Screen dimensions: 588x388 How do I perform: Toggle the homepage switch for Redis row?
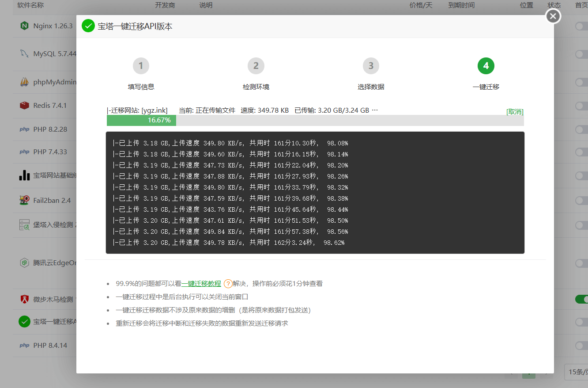point(581,106)
